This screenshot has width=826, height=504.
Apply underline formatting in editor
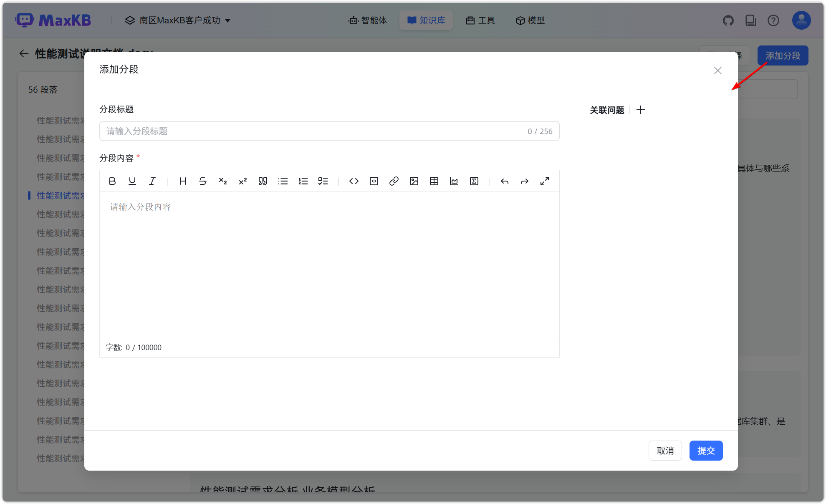[x=132, y=181]
